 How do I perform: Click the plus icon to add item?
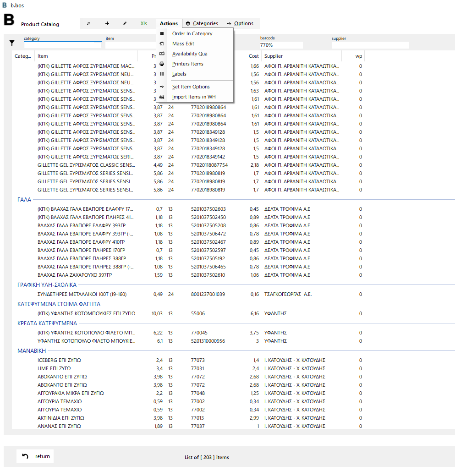107,24
